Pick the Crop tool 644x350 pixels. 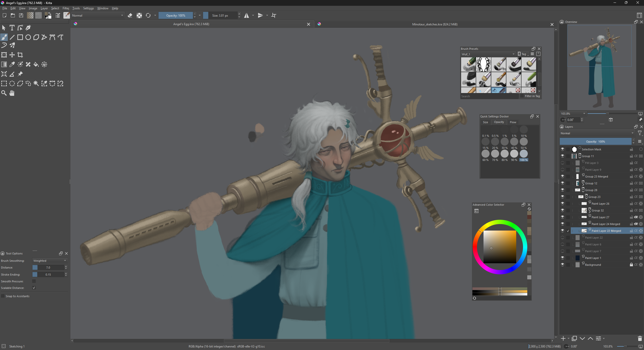point(20,55)
